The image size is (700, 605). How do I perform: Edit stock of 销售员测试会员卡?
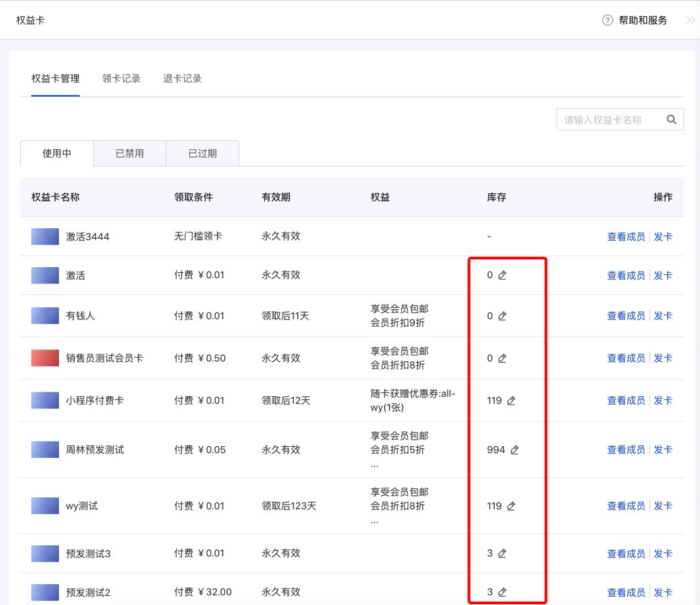(x=502, y=358)
